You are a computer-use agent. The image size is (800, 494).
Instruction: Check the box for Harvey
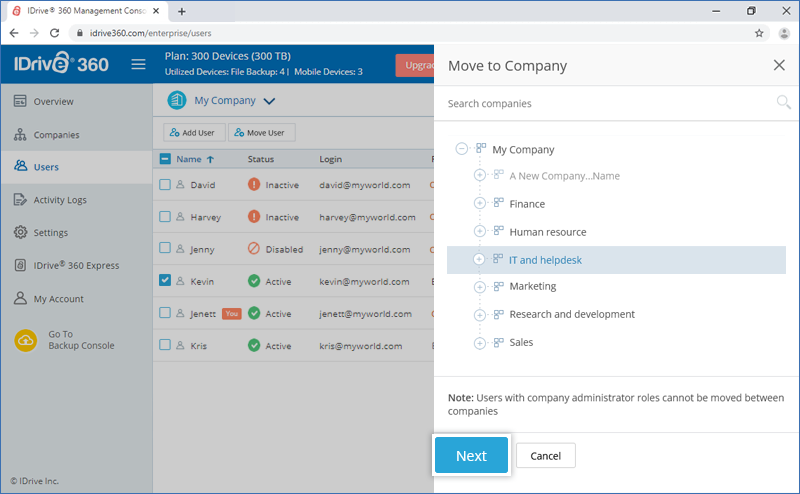tap(165, 216)
